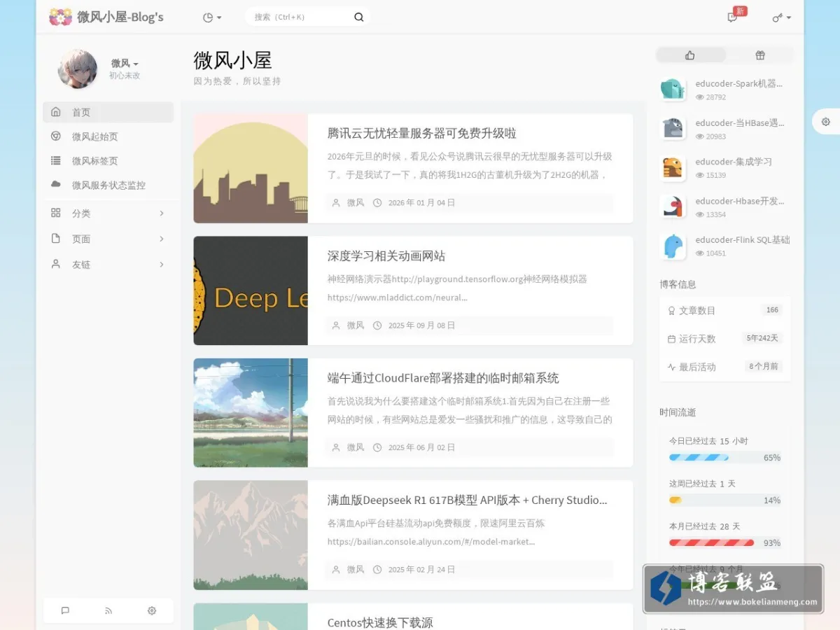840x630 pixels.
Task: Click the date 2025 年 09 月 08 日
Action: click(421, 325)
